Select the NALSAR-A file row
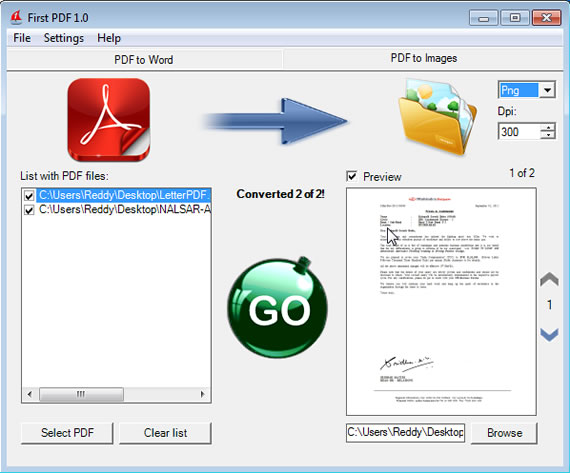Screen dimensions: 570x473 (124, 210)
